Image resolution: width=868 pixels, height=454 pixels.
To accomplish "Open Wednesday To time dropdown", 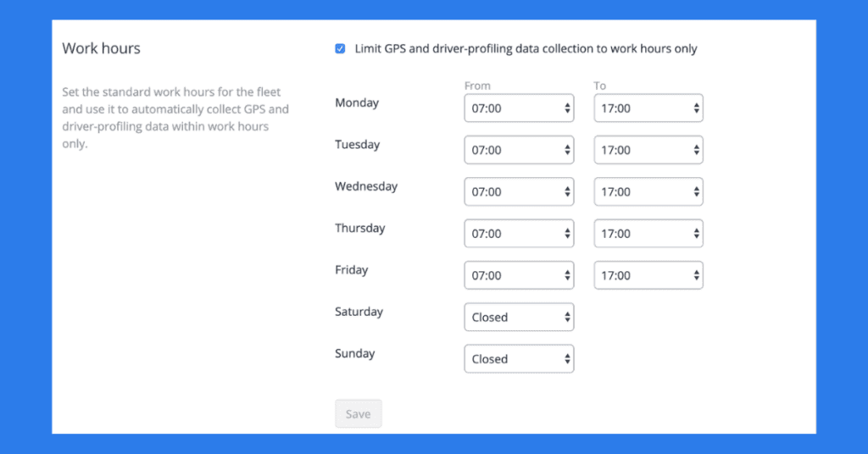I will click(648, 191).
